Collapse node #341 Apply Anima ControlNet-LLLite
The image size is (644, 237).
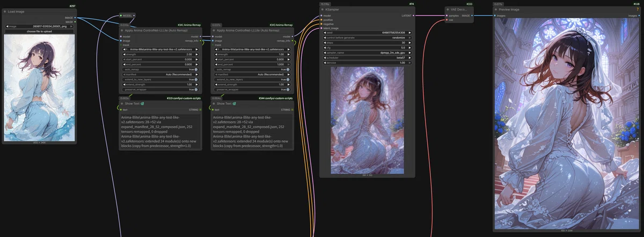pos(122,31)
